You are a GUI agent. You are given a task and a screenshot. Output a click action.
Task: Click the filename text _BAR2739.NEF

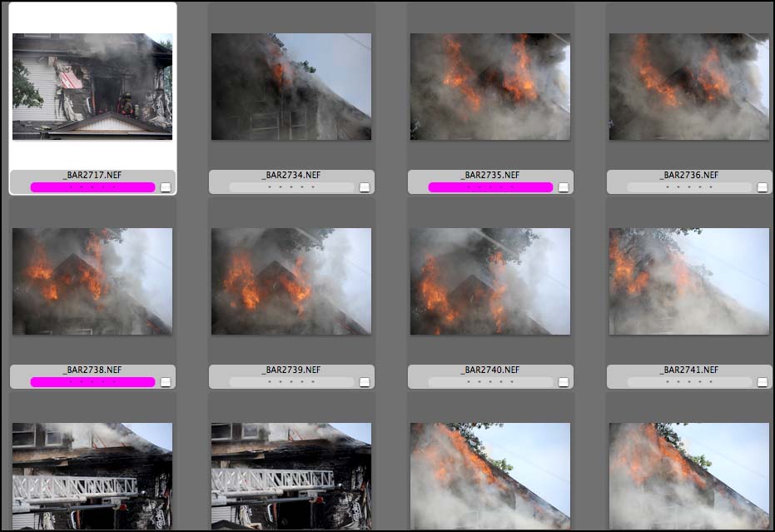(291, 370)
